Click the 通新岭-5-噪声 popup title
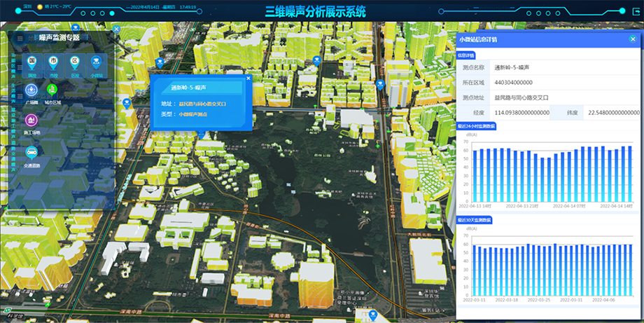This screenshot has height=323, width=644. pos(188,88)
